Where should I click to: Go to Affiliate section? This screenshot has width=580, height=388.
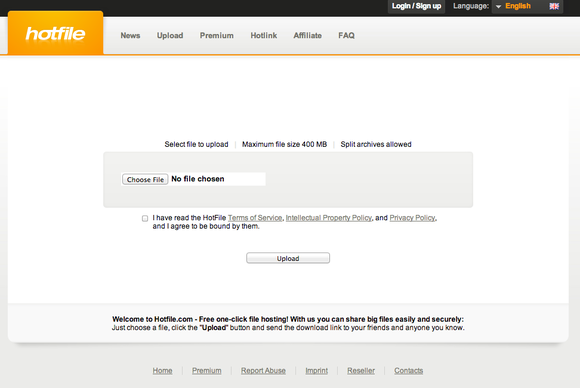[x=307, y=36]
